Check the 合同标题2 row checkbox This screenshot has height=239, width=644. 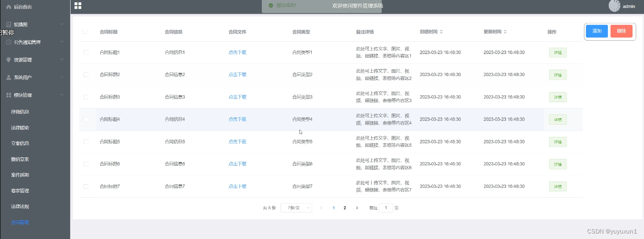86,75
